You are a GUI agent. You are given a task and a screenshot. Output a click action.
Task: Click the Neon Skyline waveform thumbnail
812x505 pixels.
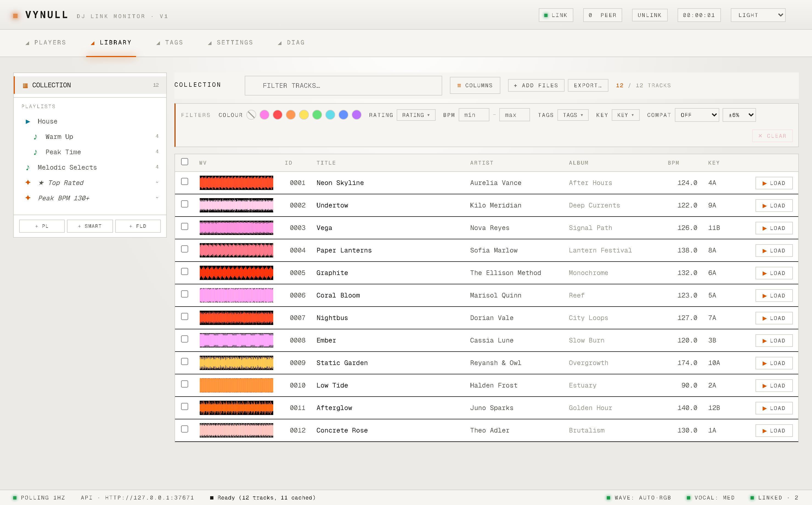click(236, 183)
